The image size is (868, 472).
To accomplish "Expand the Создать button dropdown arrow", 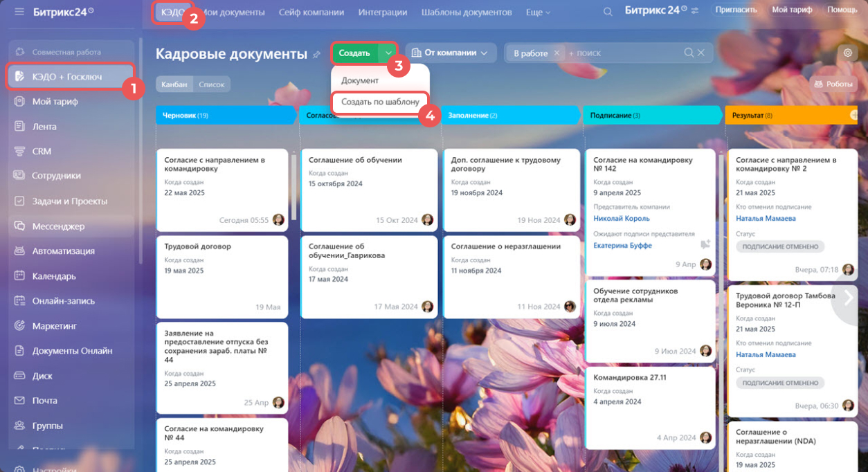I will coord(389,53).
